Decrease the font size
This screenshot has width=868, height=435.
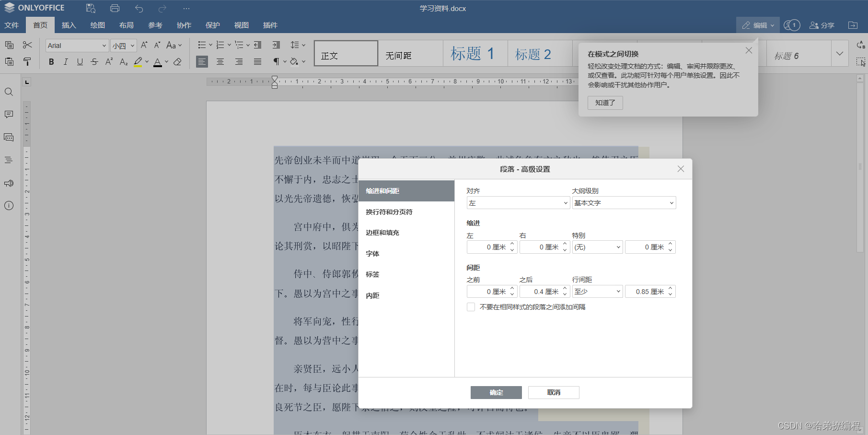click(157, 45)
